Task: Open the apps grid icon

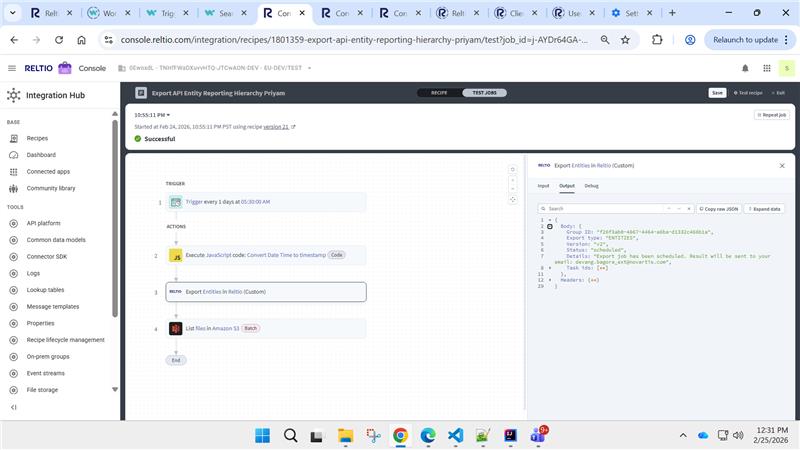Action: click(x=767, y=68)
